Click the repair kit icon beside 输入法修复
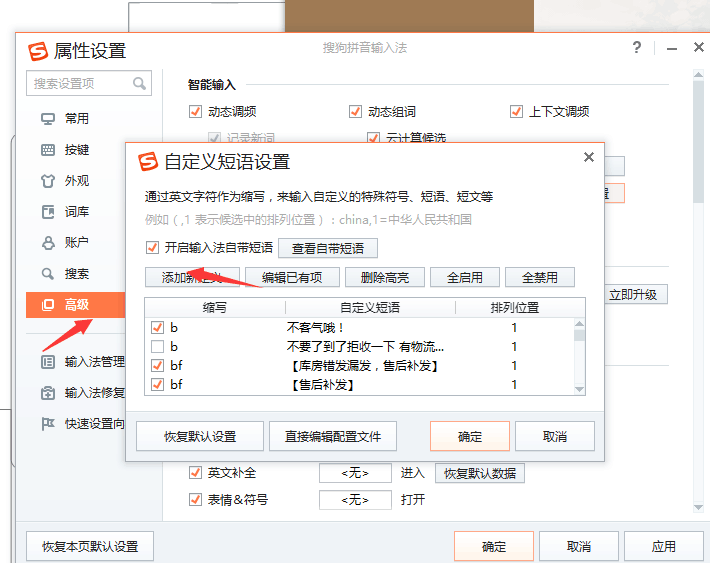 (48, 393)
